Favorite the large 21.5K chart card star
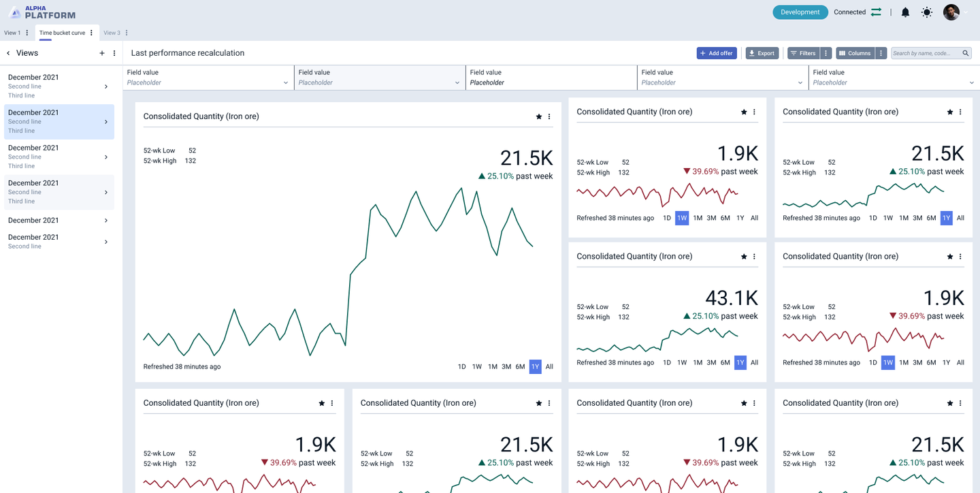 click(539, 116)
